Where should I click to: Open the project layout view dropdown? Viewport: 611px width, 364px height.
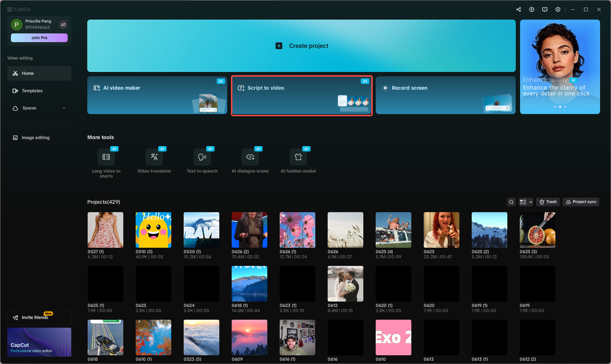pos(525,202)
